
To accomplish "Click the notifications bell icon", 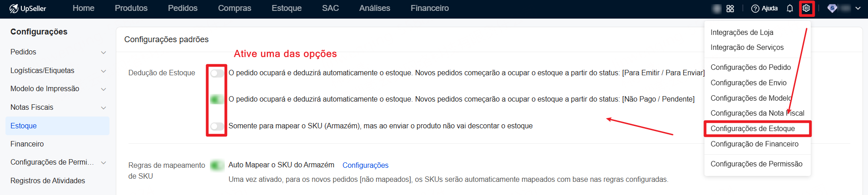I will [x=790, y=8].
